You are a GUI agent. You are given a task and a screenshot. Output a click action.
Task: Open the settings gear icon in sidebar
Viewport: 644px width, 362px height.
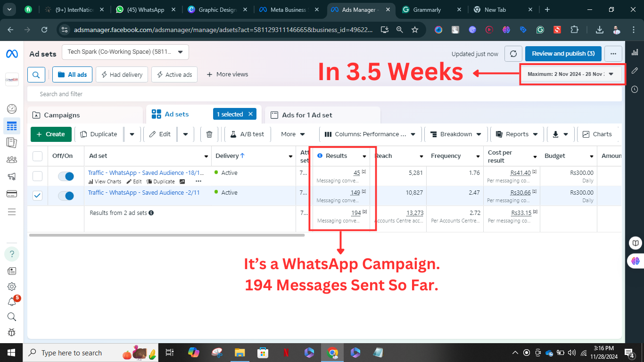pyautogui.click(x=12, y=287)
